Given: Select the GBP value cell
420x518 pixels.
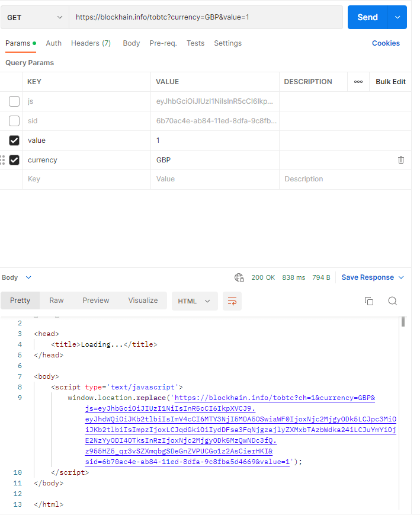Looking at the screenshot, I should (215, 160).
